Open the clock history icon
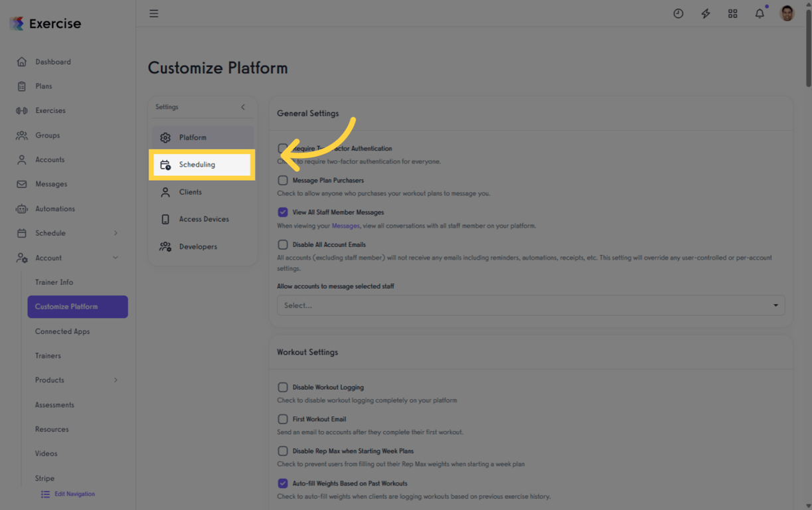This screenshot has width=812, height=510. point(678,13)
